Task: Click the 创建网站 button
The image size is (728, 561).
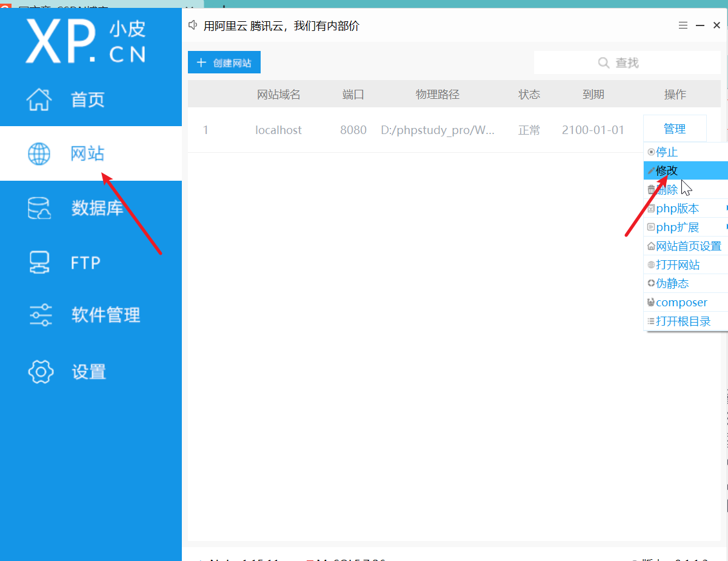Action: (x=224, y=62)
